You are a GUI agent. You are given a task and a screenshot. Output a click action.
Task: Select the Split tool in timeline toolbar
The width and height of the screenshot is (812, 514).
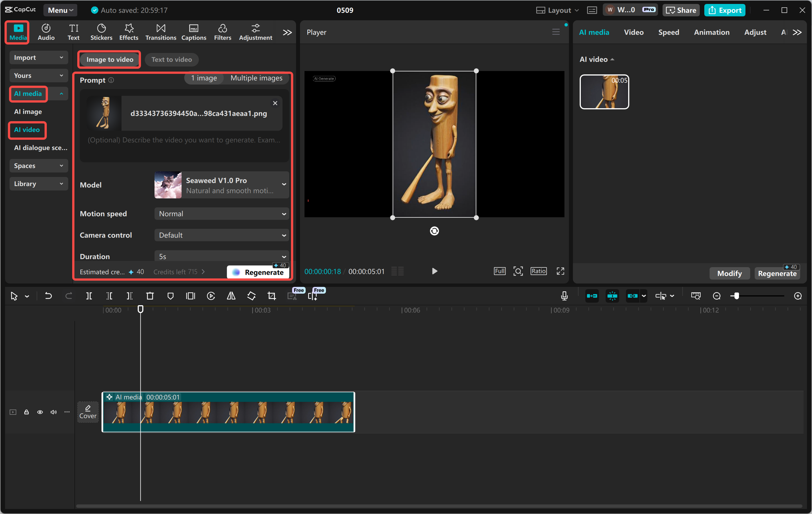click(89, 296)
